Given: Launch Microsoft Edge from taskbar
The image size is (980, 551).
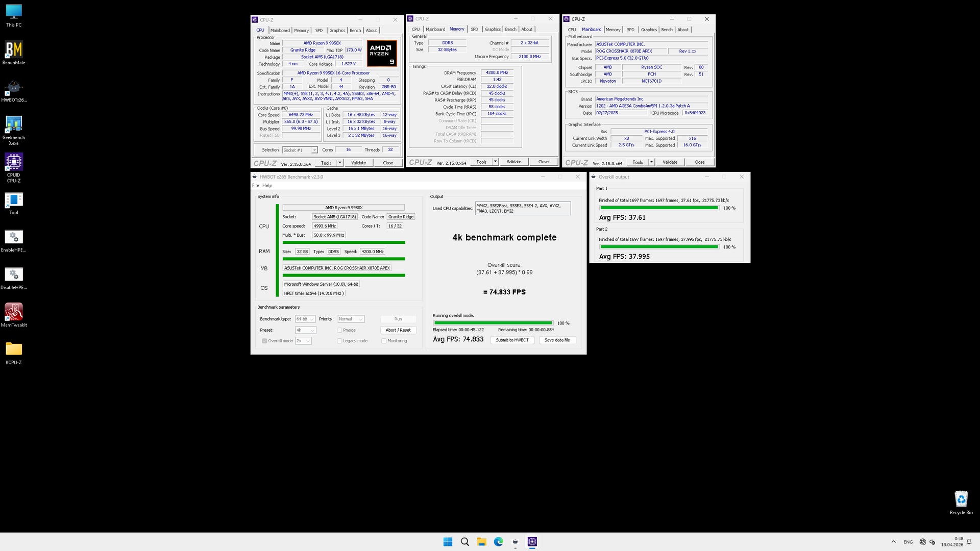Looking at the screenshot, I should point(498,542).
